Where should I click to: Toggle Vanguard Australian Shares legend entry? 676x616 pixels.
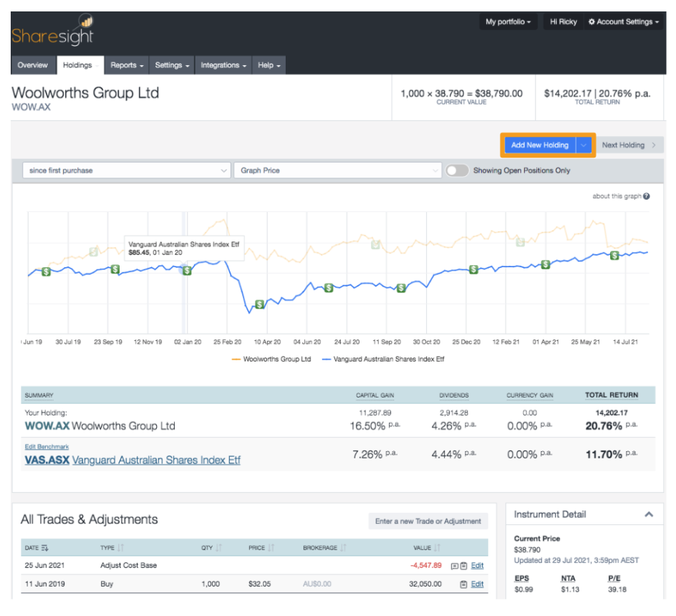point(383,359)
